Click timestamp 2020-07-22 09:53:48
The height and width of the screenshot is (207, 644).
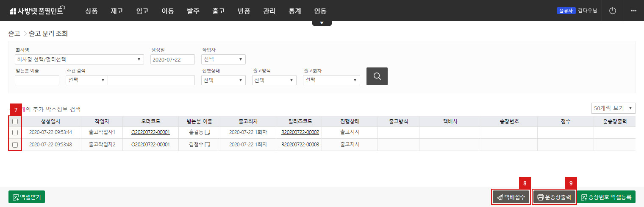pyautogui.click(x=50, y=145)
